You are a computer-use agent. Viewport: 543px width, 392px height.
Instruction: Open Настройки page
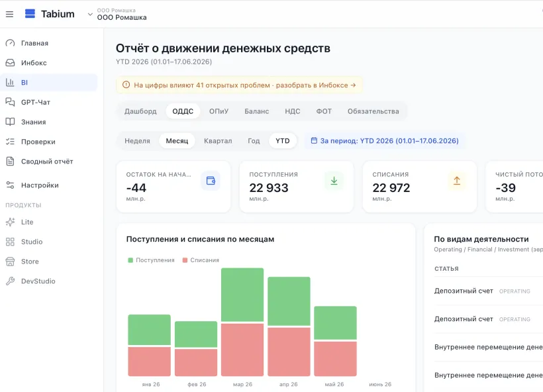(48, 185)
